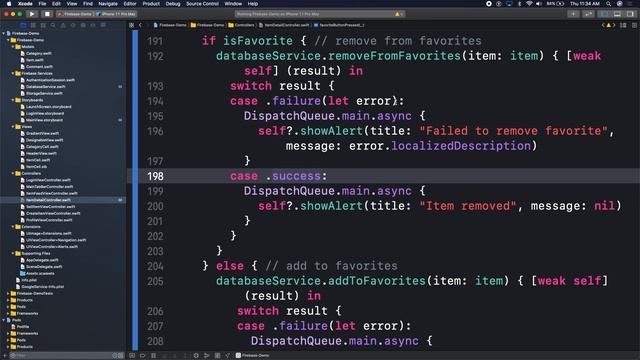The image size is (640, 360).
Task: Click the running status activity bar
Action: point(320,14)
